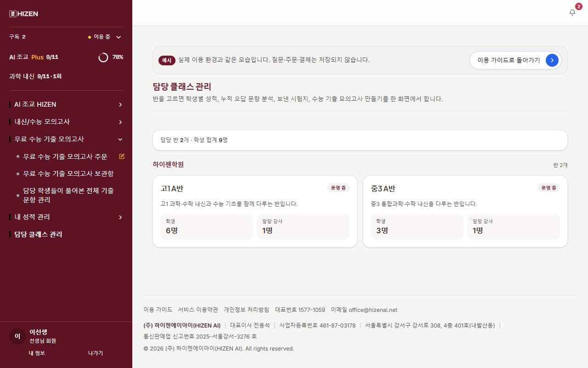
Task: Click 나가기 to log out
Action: [96, 353]
